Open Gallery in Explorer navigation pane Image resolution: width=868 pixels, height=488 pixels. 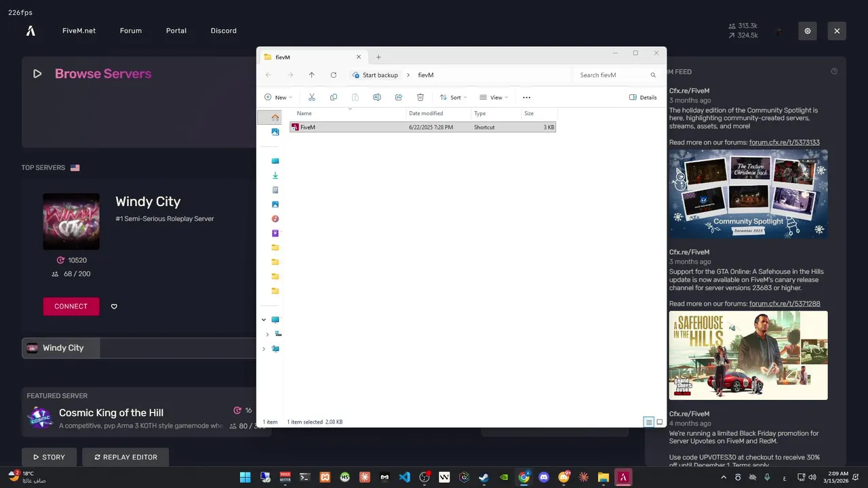click(275, 131)
